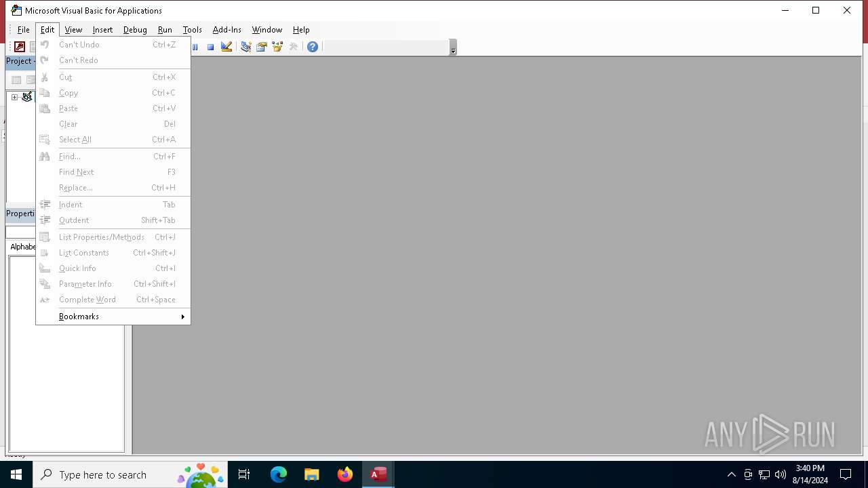Click the binoculars Find icon in menu

(45, 157)
